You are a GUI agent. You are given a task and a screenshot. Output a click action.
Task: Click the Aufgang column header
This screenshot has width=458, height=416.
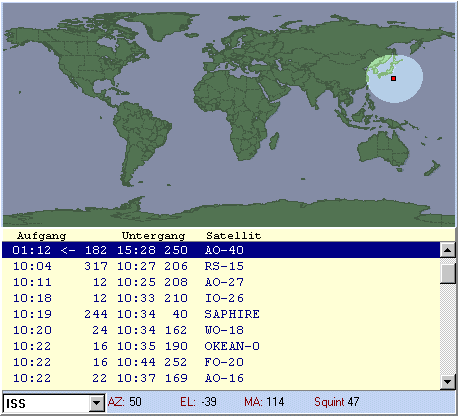(42, 236)
